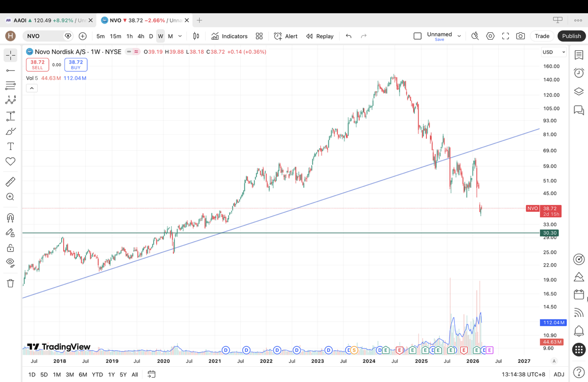
Task: Toggle ADJ adjusted data setting
Action: pos(559,374)
